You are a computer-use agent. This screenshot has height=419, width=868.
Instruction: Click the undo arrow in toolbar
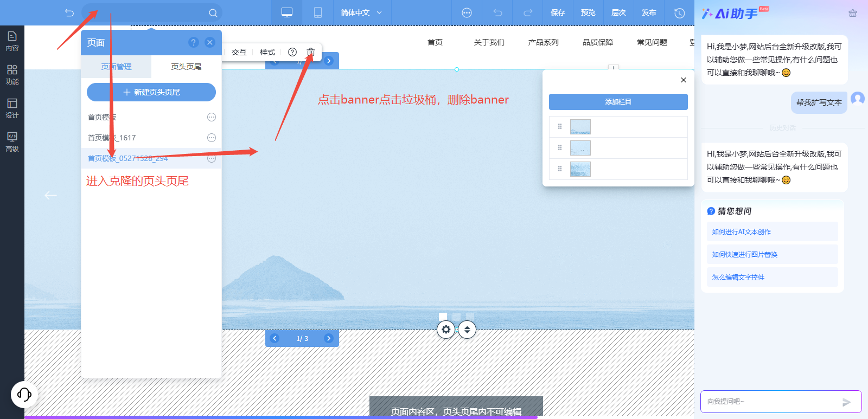tap(497, 12)
